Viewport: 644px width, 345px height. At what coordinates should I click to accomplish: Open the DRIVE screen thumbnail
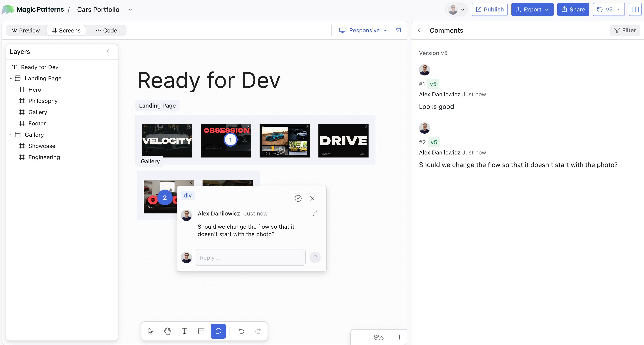[343, 141]
